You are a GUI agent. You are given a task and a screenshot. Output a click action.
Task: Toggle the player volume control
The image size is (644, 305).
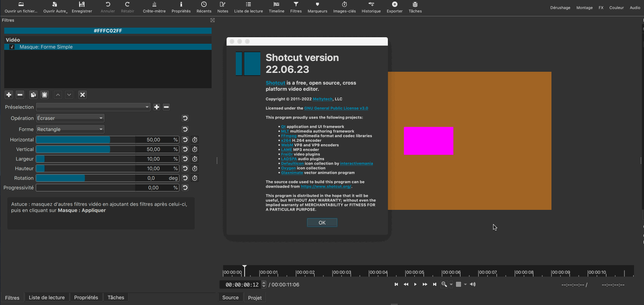473,284
